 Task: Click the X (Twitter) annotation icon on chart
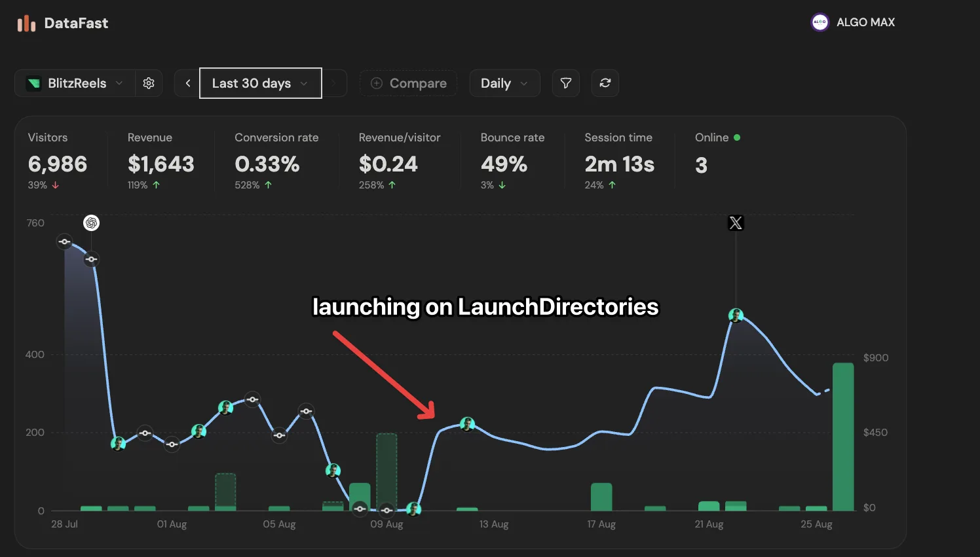pyautogui.click(x=736, y=223)
